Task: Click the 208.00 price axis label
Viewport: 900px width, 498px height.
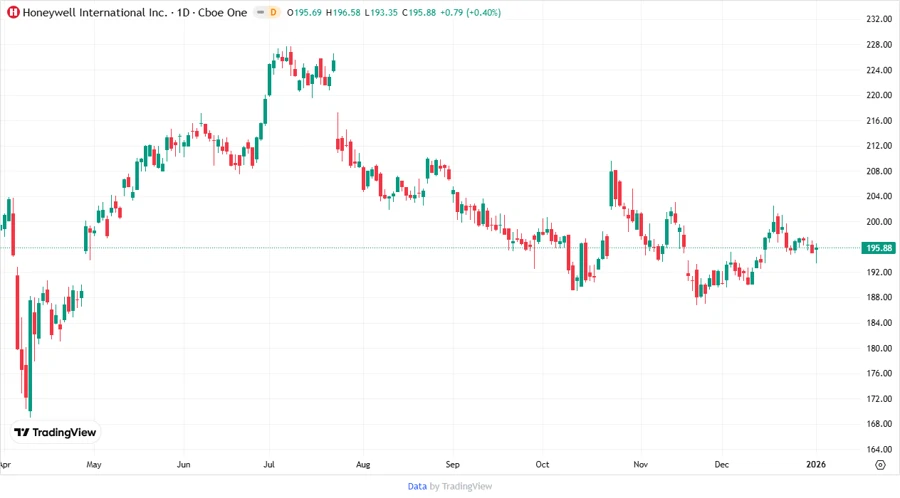Action: (x=879, y=171)
